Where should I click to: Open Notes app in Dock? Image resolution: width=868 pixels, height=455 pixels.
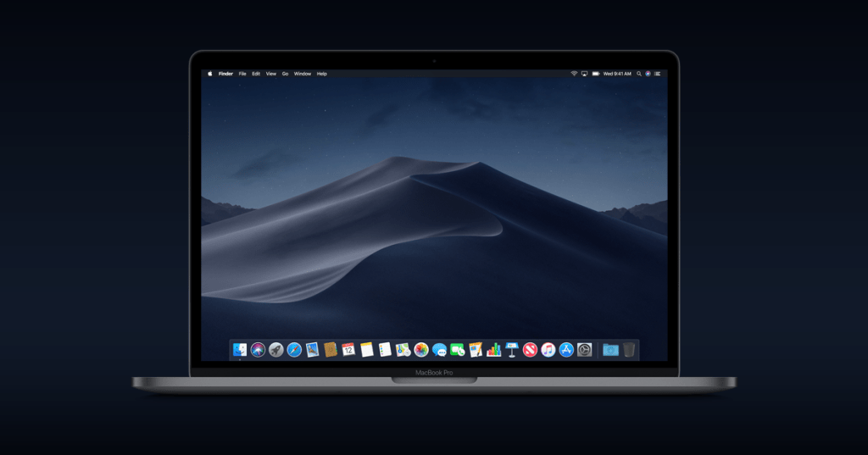(x=366, y=350)
